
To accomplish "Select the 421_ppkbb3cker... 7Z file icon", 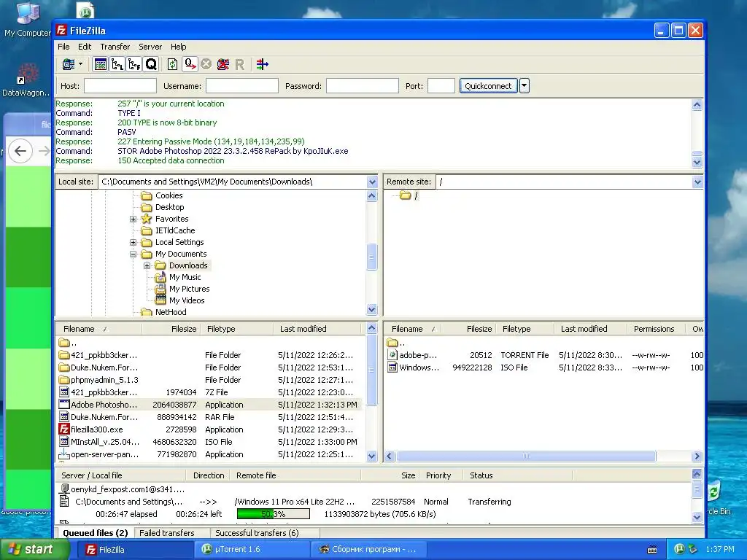I will 64,392.
